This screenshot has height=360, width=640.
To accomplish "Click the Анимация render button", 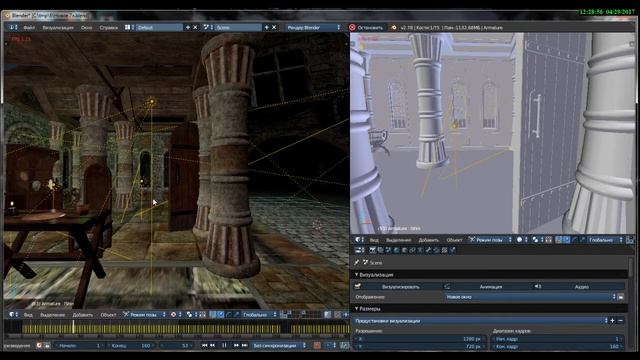I will click(x=487, y=287).
